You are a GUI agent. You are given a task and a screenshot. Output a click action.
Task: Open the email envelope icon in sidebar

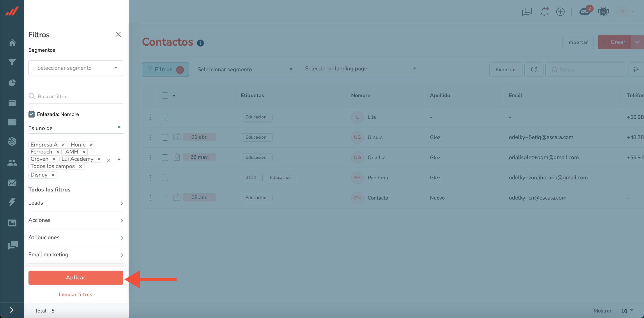[x=12, y=183]
